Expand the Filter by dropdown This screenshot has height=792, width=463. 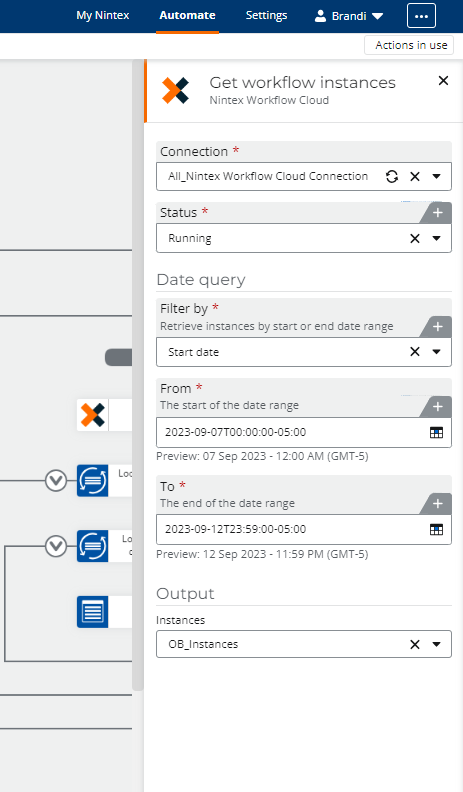pos(437,352)
